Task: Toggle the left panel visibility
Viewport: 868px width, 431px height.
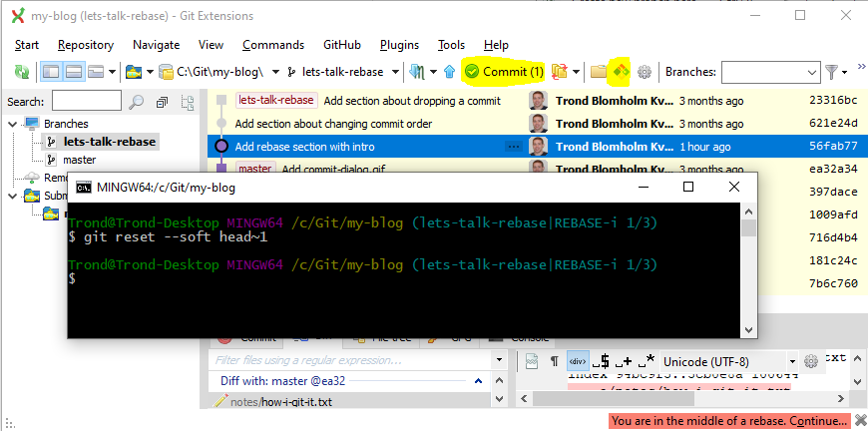Action: (50, 72)
